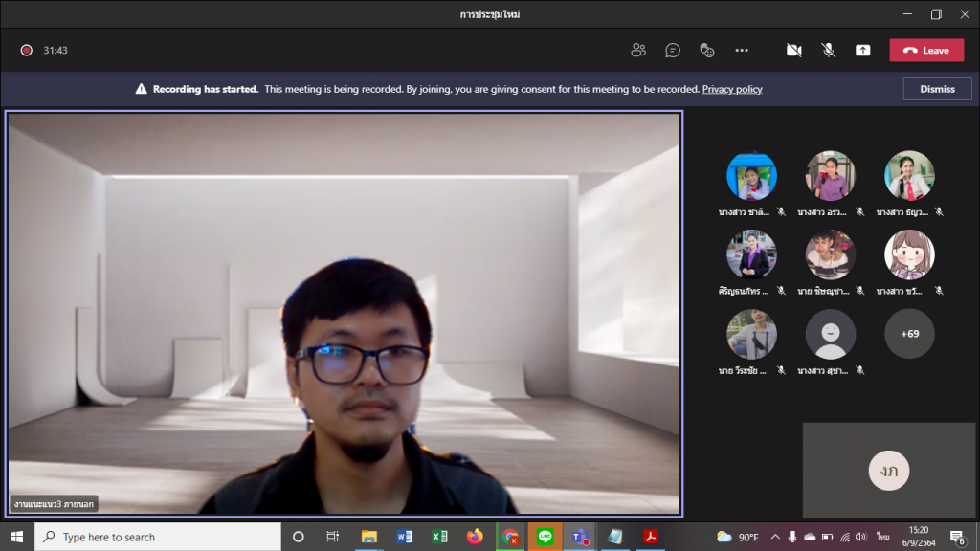The width and height of the screenshot is (980, 551).
Task: Unmute the microphone
Action: [x=829, y=51]
